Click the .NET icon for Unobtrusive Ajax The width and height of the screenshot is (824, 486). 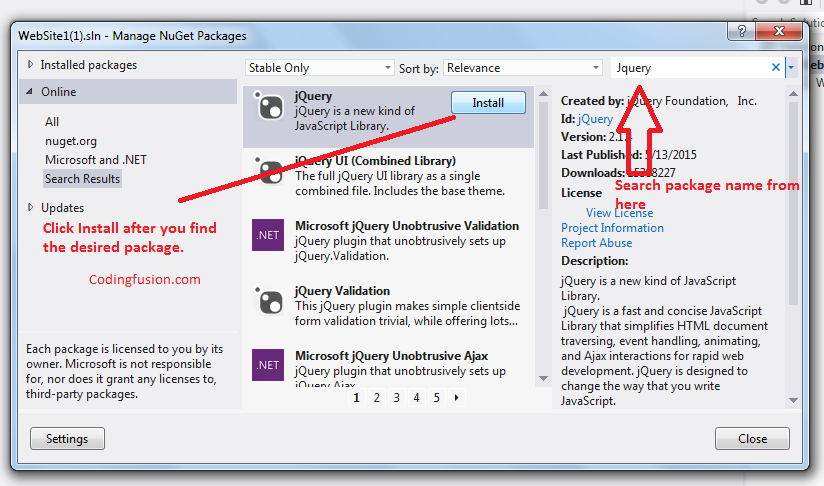268,365
